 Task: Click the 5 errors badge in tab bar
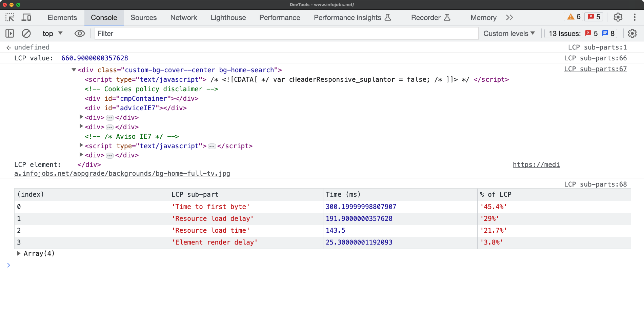coord(594,17)
